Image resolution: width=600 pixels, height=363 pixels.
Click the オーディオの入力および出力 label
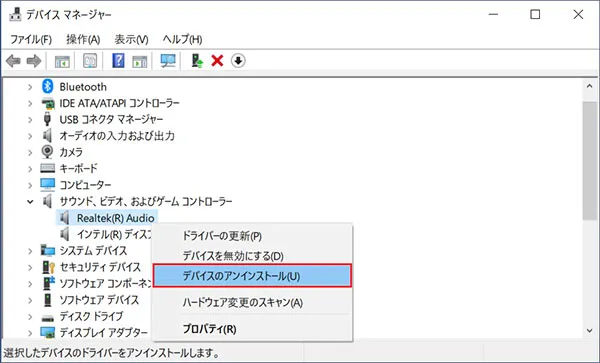(x=117, y=136)
